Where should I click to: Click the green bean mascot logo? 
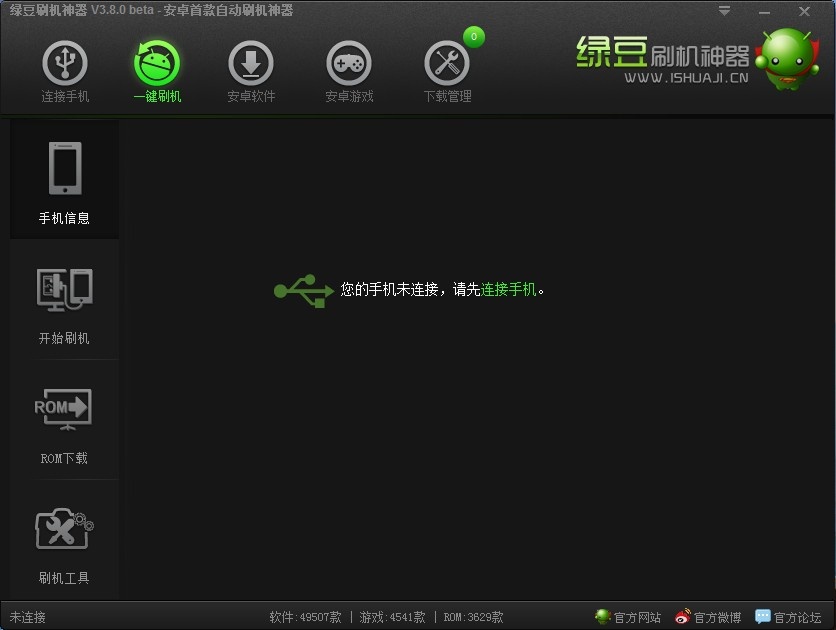point(787,59)
